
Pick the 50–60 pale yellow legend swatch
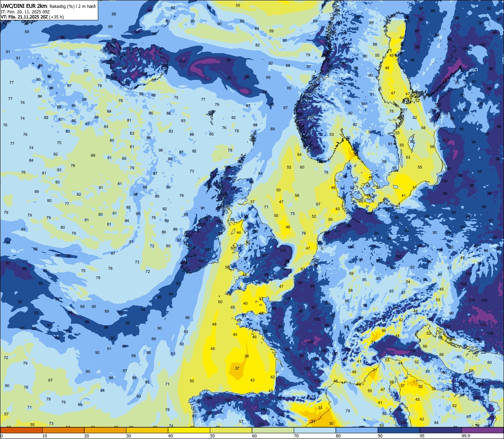(231, 430)
